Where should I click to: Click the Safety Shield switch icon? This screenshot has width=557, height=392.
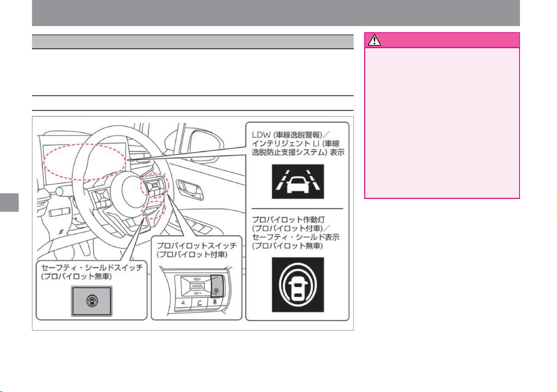click(x=92, y=301)
